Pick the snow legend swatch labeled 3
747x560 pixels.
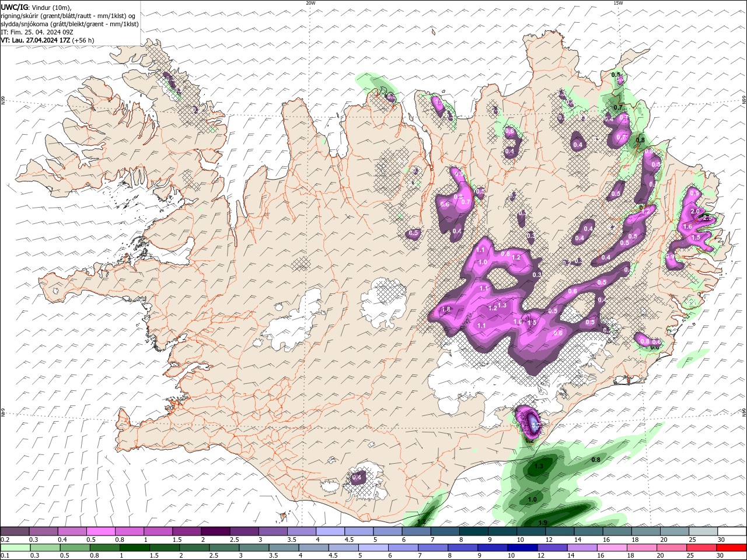tap(273, 531)
